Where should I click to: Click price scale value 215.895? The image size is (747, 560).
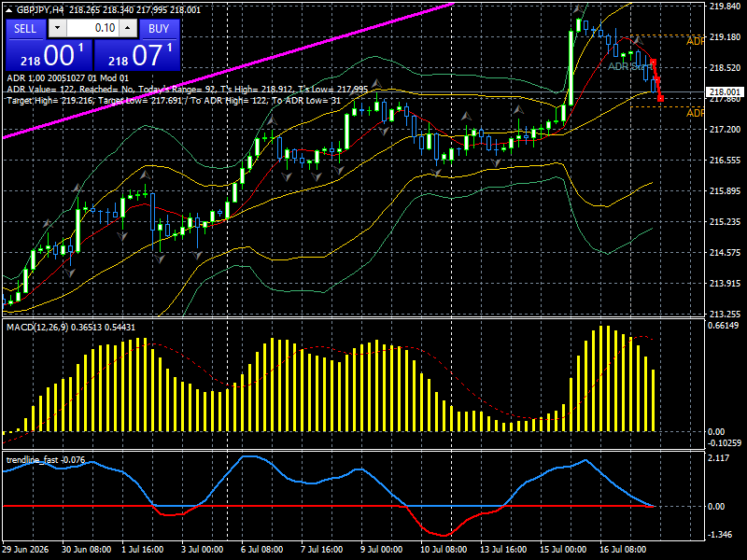725,191
